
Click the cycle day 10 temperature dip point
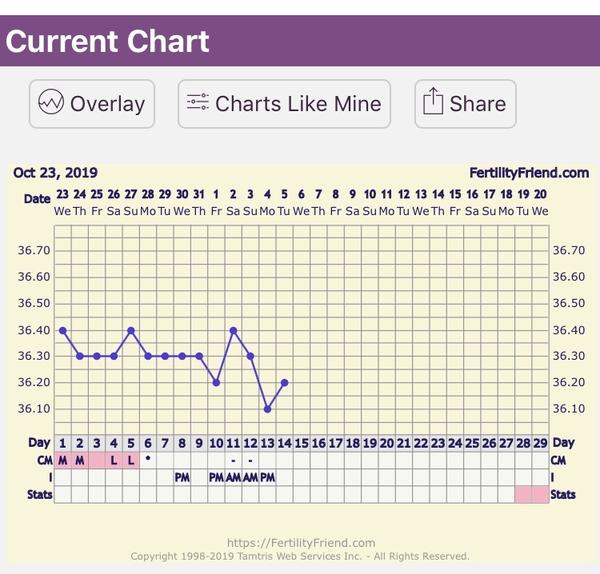(216, 382)
